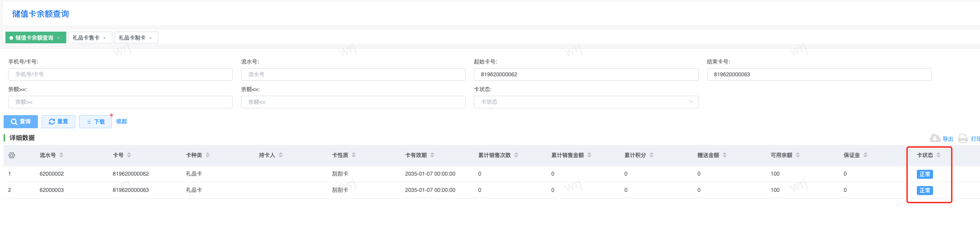Click the cloud export icon

point(935,138)
